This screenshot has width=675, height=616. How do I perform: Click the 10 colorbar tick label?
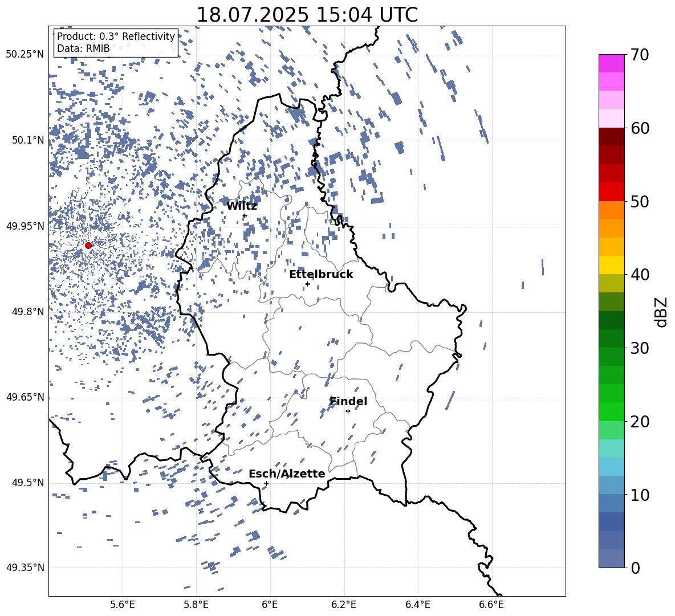coord(640,495)
